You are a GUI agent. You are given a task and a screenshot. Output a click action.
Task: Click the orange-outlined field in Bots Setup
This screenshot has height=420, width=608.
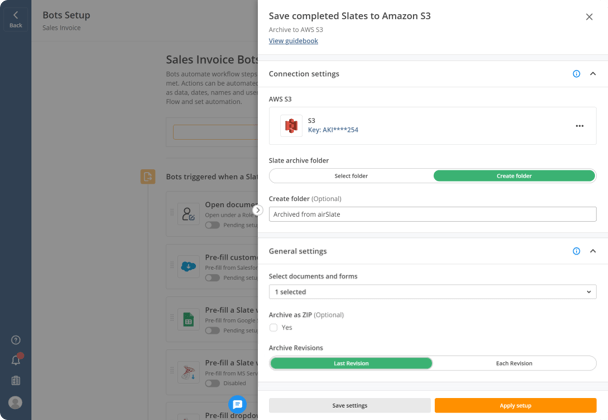pos(216,132)
